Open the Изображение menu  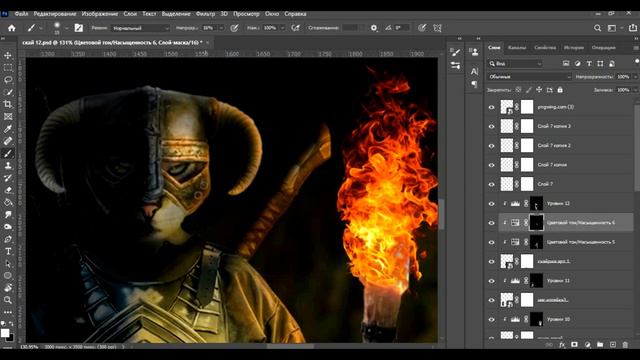100,14
